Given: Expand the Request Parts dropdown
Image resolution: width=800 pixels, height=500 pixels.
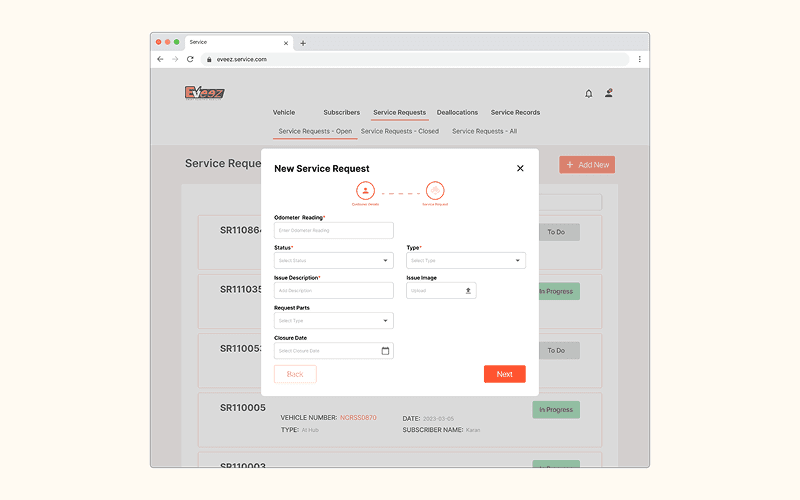Looking at the screenshot, I should pyautogui.click(x=334, y=320).
